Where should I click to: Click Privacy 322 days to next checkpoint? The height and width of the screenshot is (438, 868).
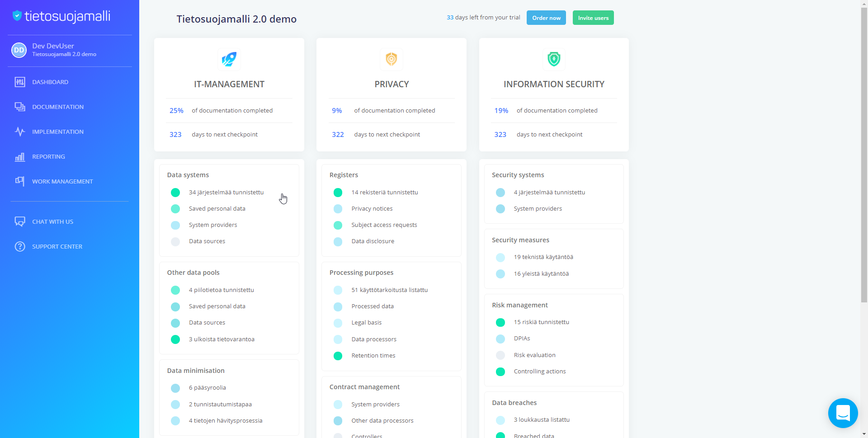(376, 134)
